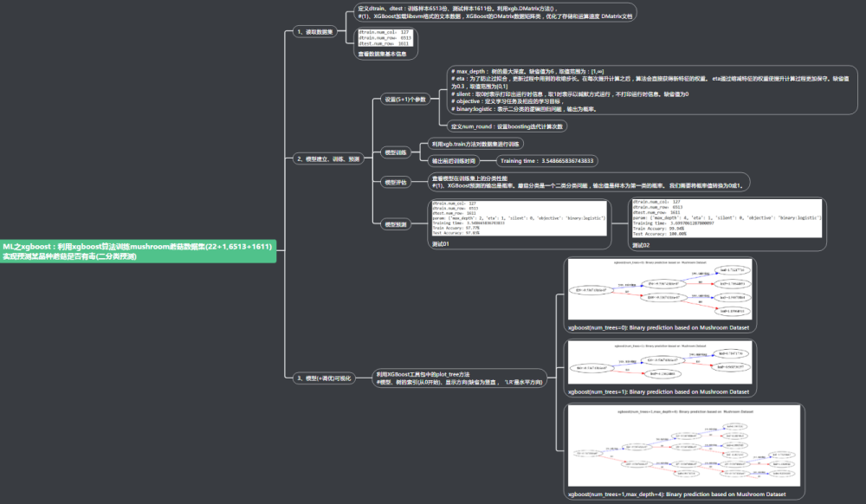The height and width of the screenshot is (504, 866).
Task: Select node '2、模型建立、训练、预测'
Action: (x=328, y=159)
